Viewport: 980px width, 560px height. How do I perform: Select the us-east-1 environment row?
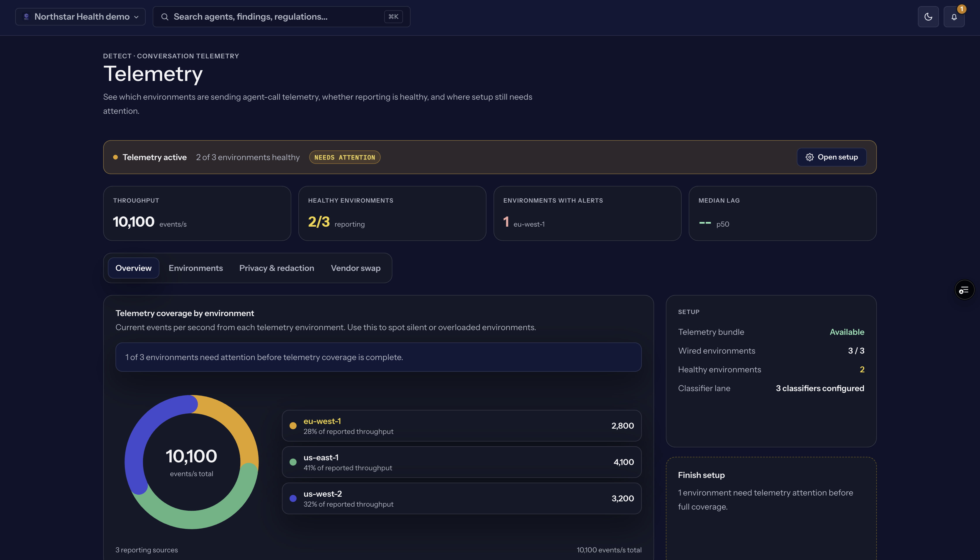462,462
